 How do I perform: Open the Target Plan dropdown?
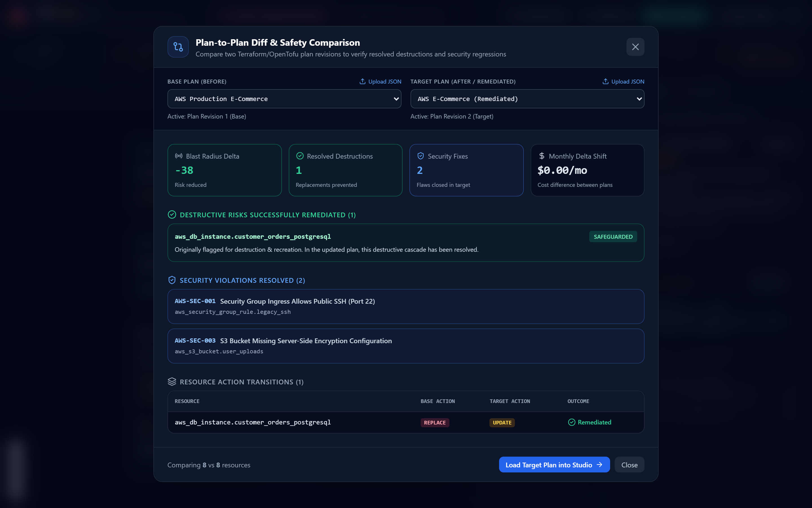tap(527, 99)
